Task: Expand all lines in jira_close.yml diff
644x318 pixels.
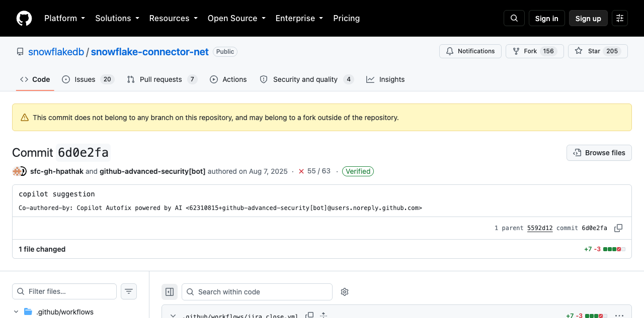Action: coord(324,315)
